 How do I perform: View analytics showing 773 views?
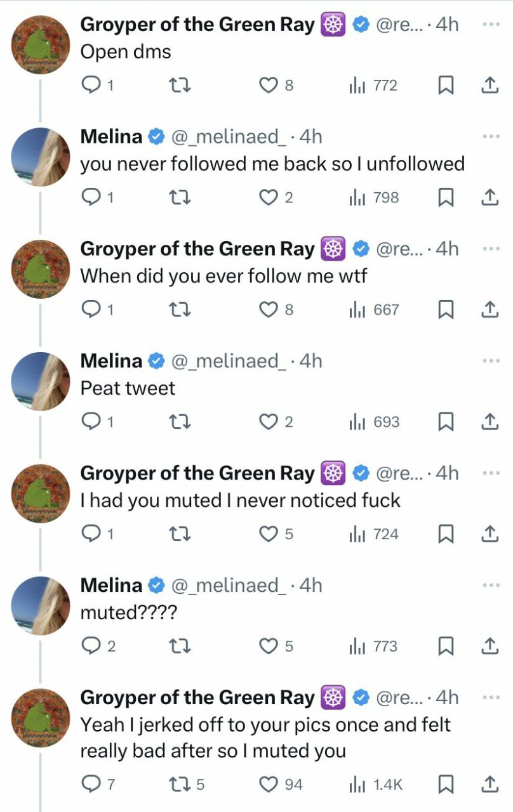(x=374, y=646)
